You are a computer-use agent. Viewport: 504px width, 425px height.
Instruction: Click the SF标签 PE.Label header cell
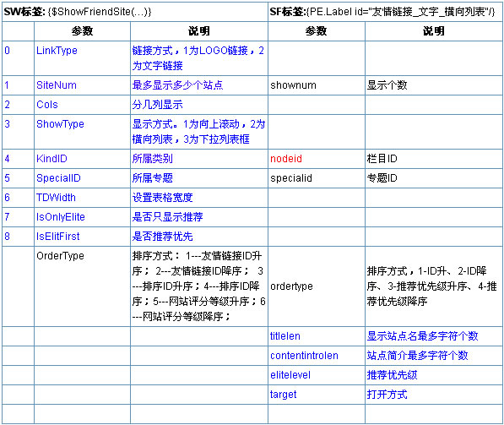pyautogui.click(x=385, y=12)
